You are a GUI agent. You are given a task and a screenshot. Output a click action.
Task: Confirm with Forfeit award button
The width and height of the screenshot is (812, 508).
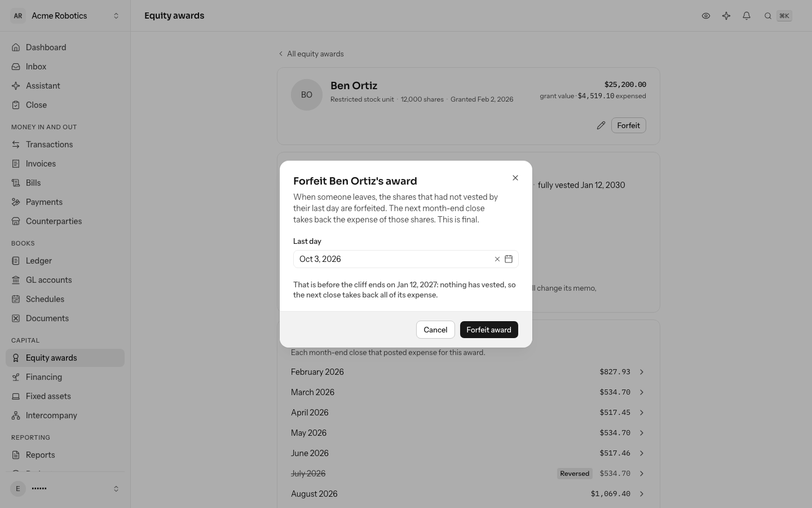[489, 330]
